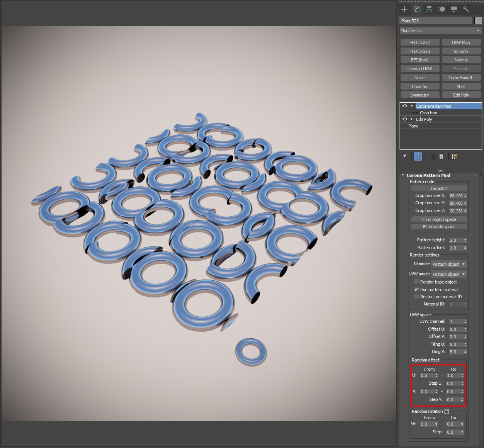484x448 pixels.
Task: Click the object color swatch beside Plane323
Action: click(478, 20)
